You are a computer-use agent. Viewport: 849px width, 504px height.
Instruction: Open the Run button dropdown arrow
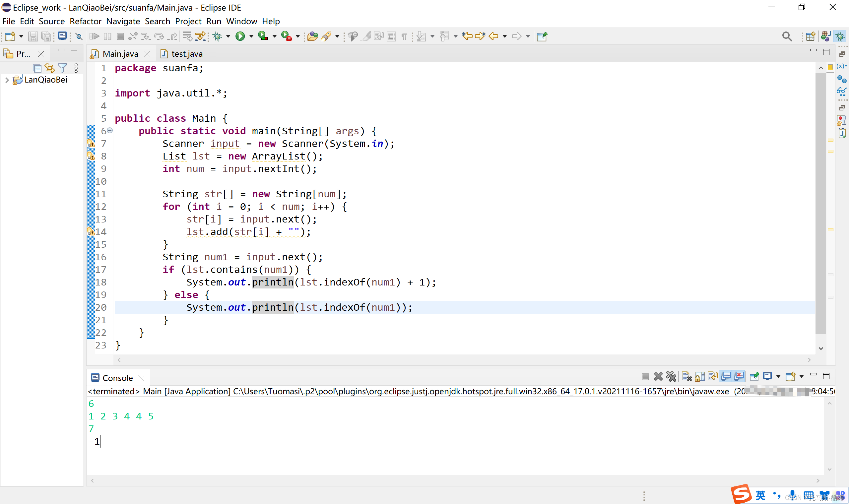click(251, 36)
